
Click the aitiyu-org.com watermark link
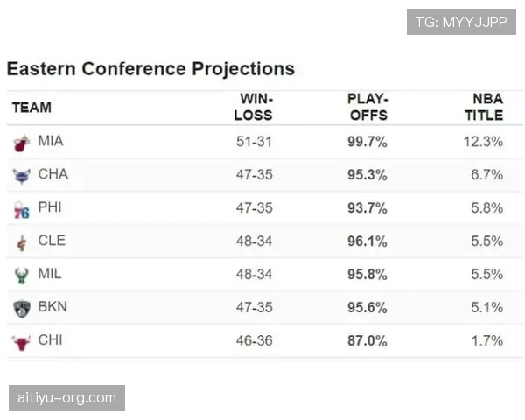[x=67, y=398]
